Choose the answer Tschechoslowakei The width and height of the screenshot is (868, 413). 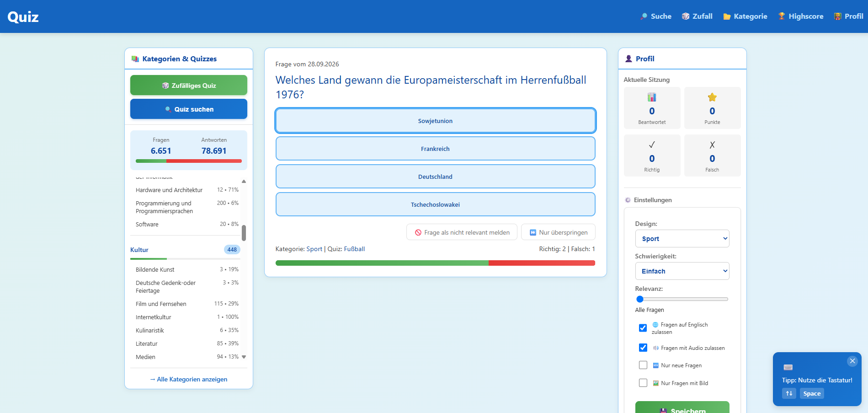coord(435,204)
